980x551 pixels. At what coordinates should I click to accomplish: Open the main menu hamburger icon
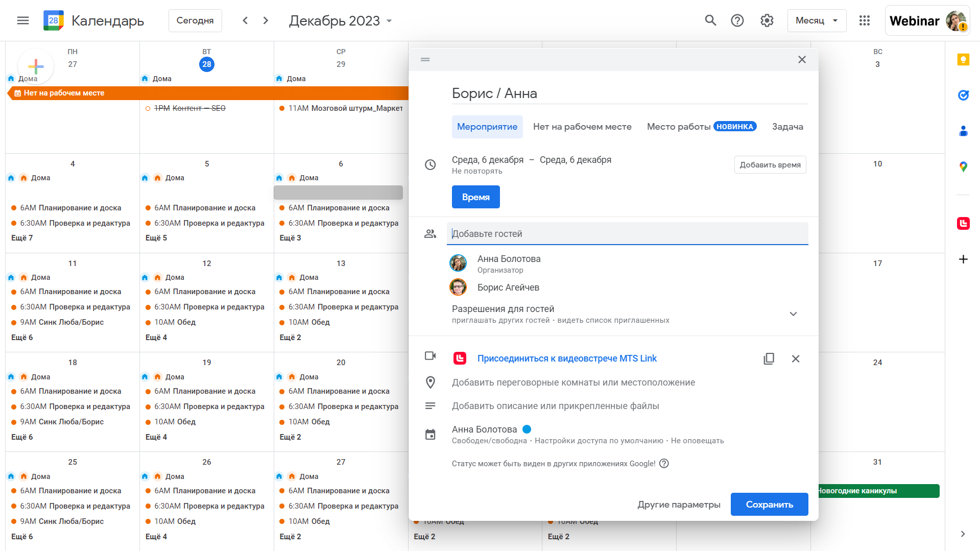click(x=22, y=20)
